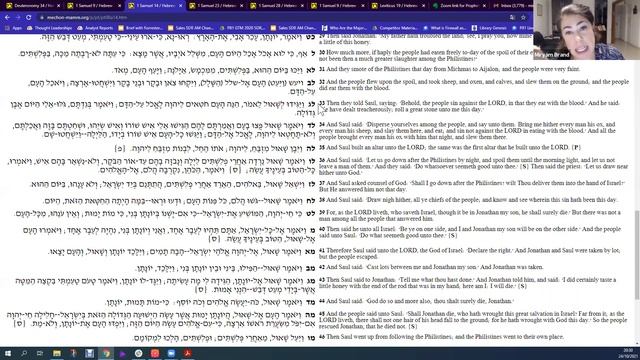Switch to the first 1 Samuel 9 tab
This screenshot has height=360, width=640.
[95, 6]
